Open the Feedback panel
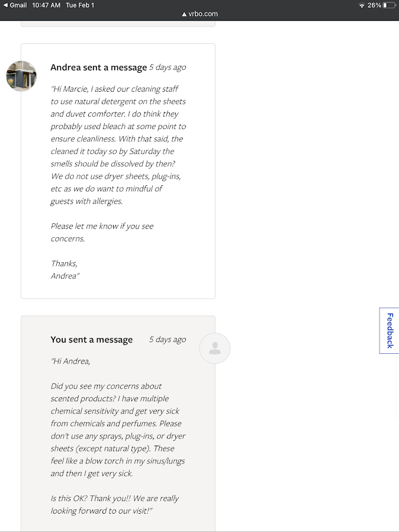399x532 pixels. click(x=389, y=330)
